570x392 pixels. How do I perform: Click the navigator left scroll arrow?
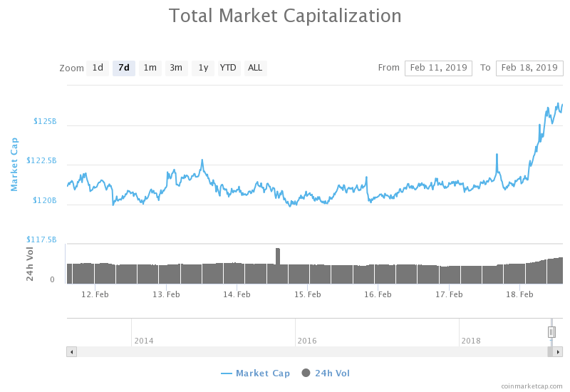(71, 352)
